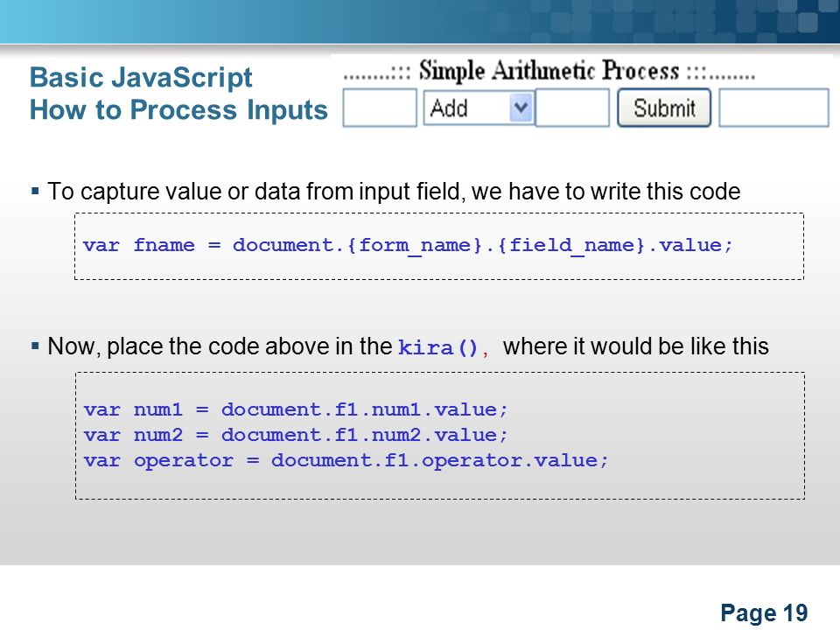Click the result field after Submit
Image resolution: width=840 pixels, height=630 pixels.
[x=773, y=108]
